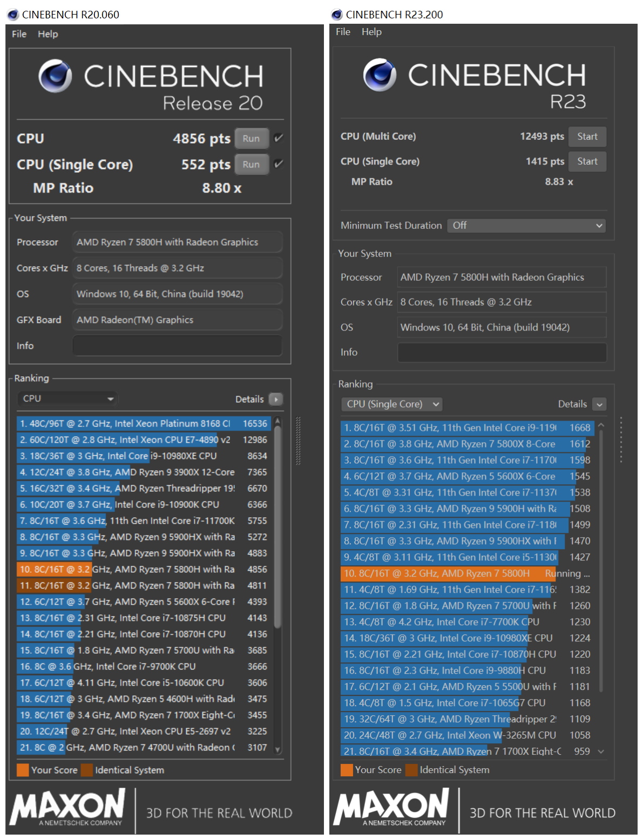Viewport: 643px width, 840px height.
Task: Select Ryzen 7 4700U row in R20 ranking
Action: point(144,748)
